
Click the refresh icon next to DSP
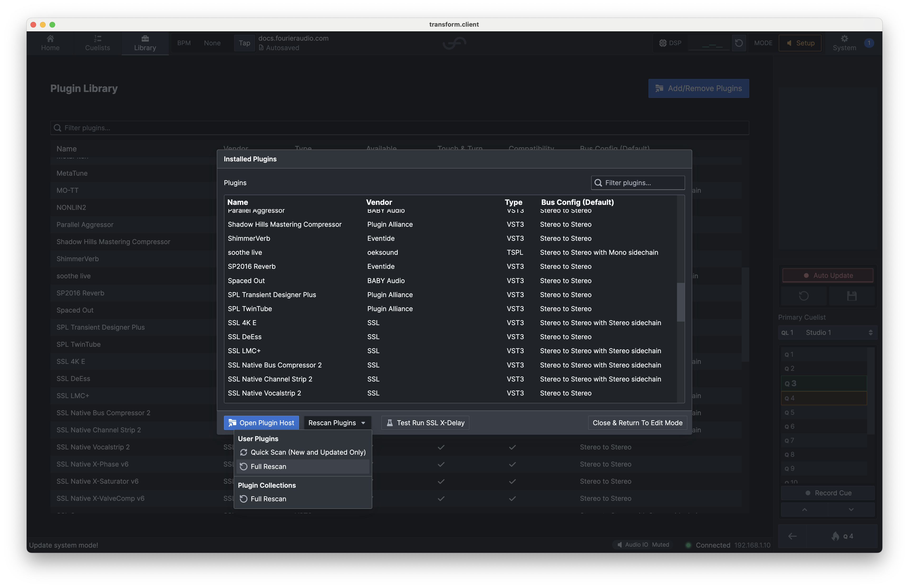coord(739,43)
